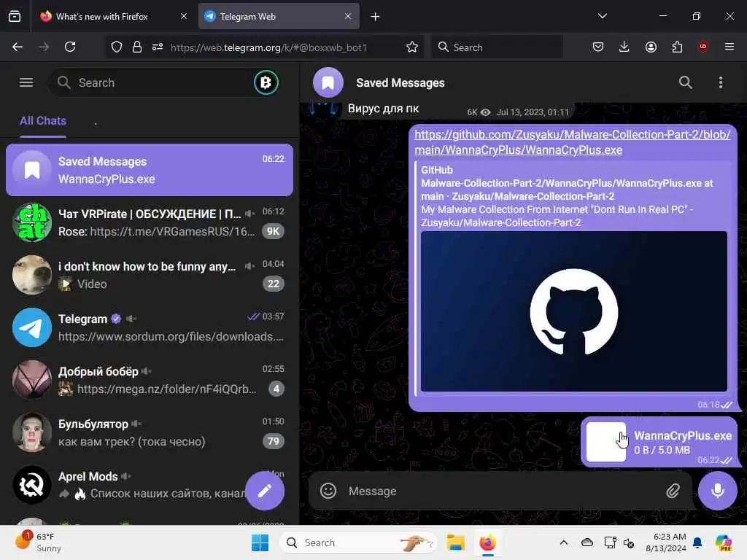Save page to Pocket

[598, 47]
